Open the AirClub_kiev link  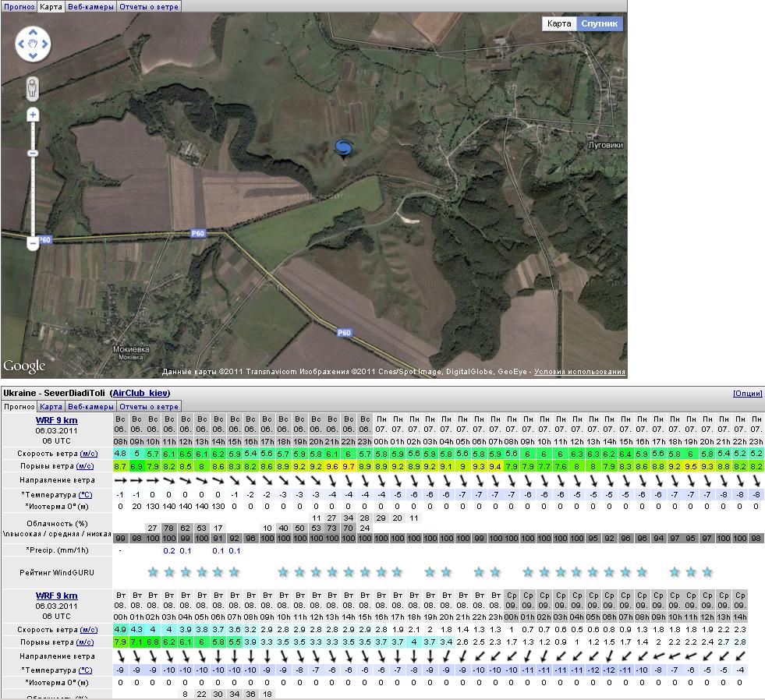[140, 393]
